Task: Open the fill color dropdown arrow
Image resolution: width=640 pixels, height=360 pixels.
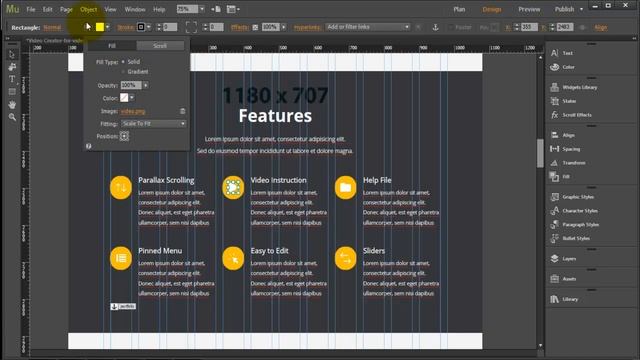Action: [108, 27]
